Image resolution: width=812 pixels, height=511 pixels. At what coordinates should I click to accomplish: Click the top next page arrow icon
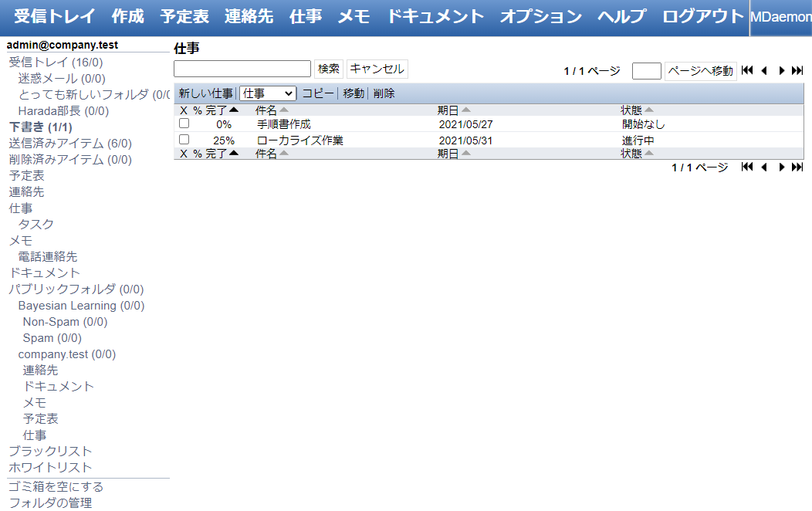782,70
